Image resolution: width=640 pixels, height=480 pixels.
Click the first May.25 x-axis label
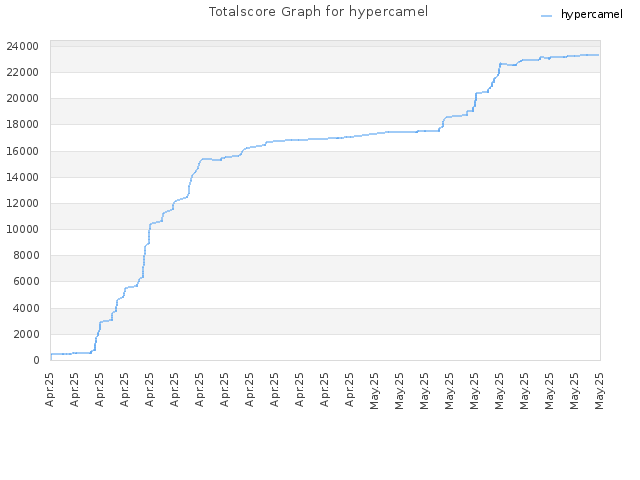[x=374, y=391]
